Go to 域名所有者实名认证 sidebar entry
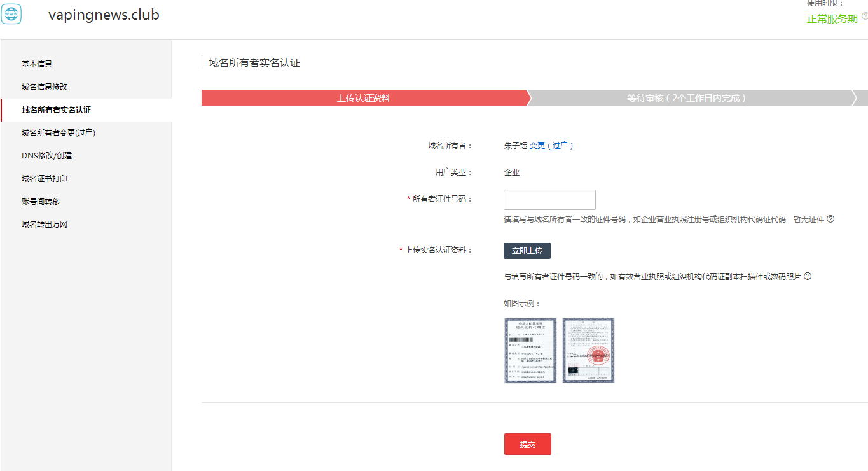Image resolution: width=868 pixels, height=471 pixels. 56,110
